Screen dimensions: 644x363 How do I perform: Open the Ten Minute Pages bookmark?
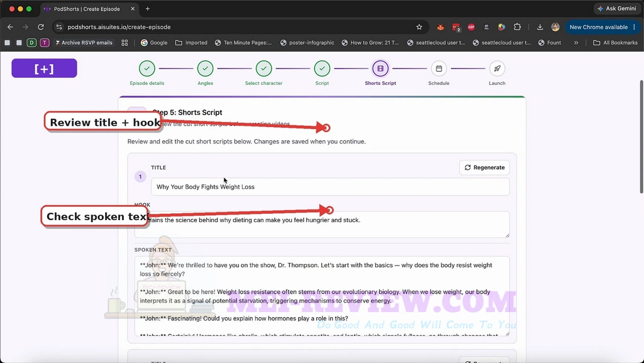click(243, 43)
